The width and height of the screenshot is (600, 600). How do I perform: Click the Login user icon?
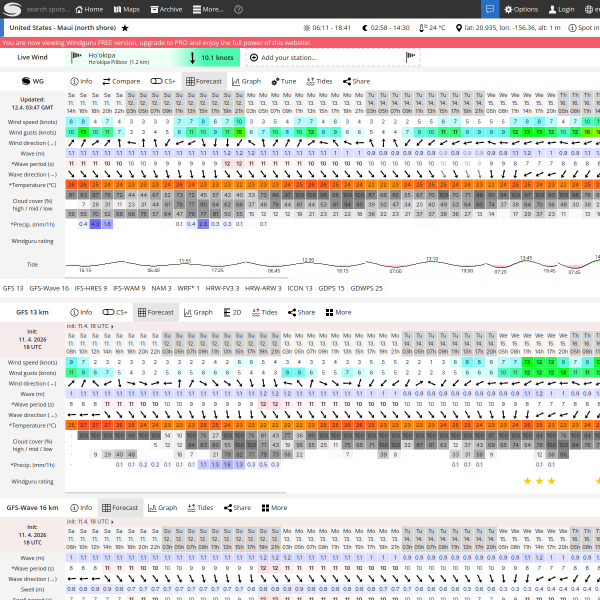point(561,9)
